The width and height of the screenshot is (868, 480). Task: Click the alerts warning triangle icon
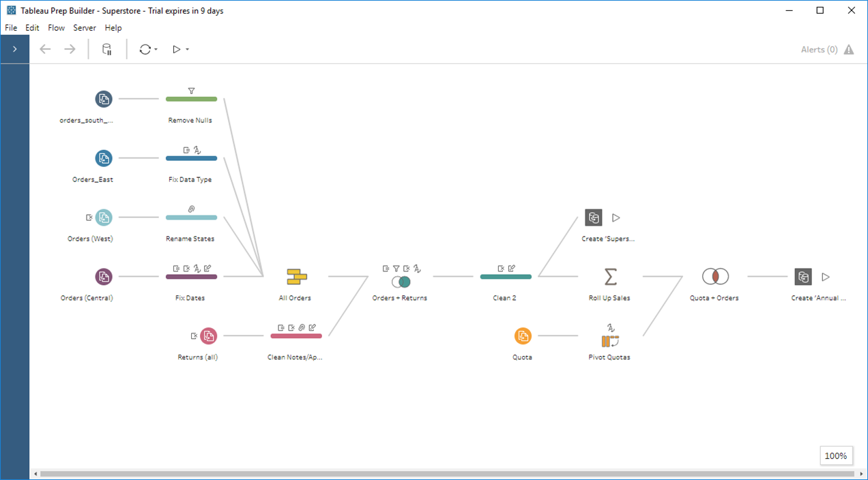849,50
